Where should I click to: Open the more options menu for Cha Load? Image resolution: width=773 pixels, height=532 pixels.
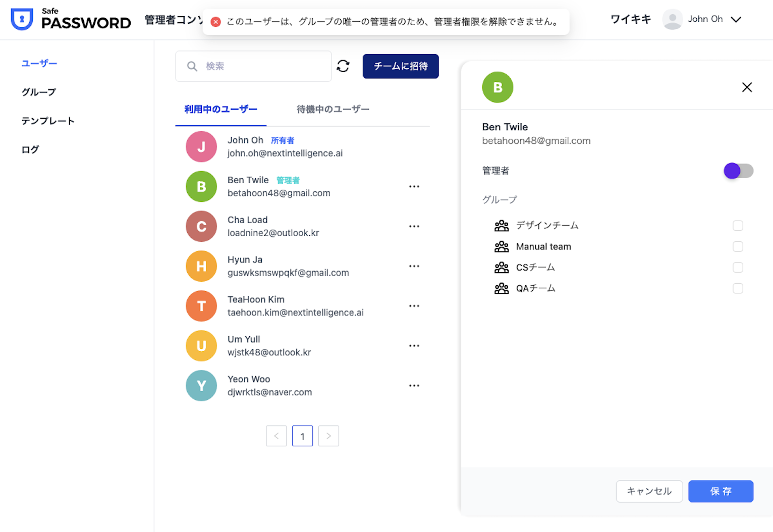pyautogui.click(x=414, y=227)
